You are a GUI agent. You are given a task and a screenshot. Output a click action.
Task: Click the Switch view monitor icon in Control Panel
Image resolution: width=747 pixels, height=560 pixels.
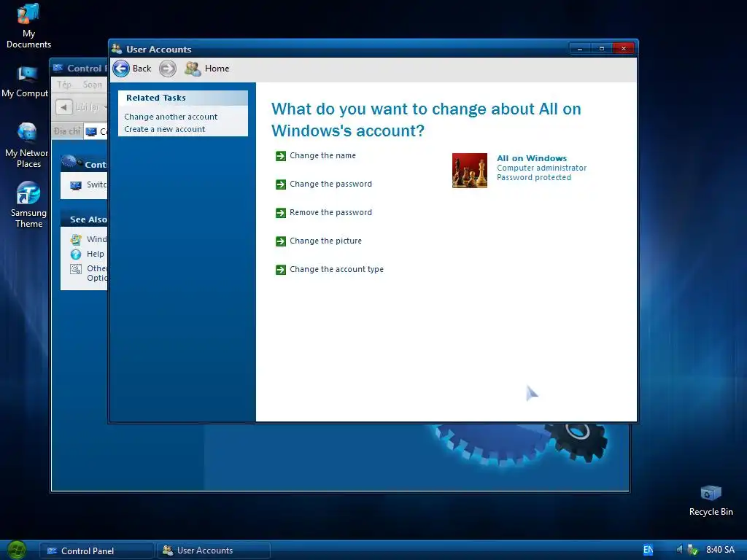(x=76, y=185)
